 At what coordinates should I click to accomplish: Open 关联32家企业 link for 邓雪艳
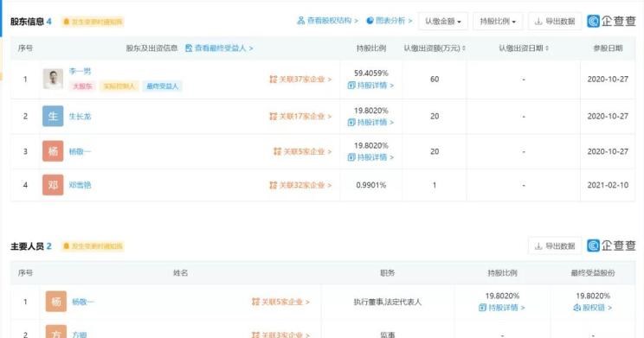click(300, 185)
